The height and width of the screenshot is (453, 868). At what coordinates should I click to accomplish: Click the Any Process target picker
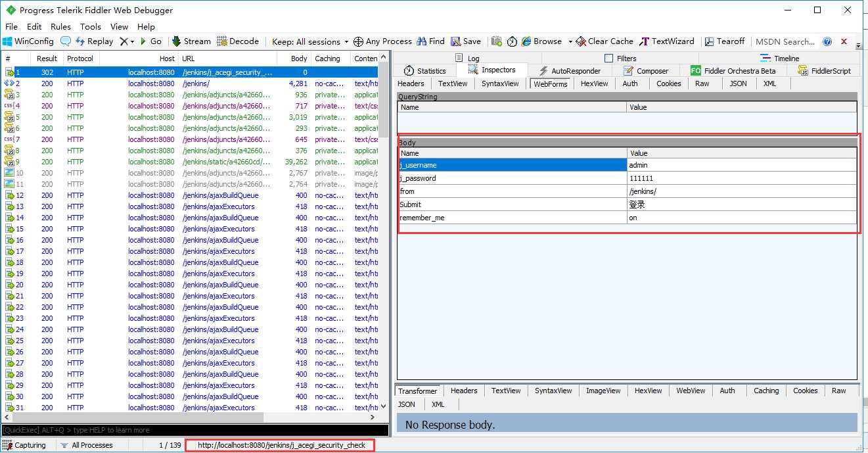382,41
